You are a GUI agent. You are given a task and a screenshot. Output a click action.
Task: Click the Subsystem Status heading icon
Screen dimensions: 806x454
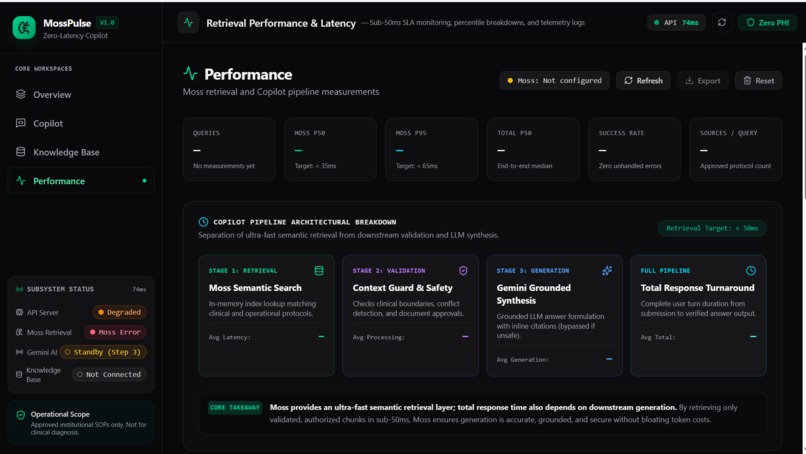pyautogui.click(x=20, y=289)
